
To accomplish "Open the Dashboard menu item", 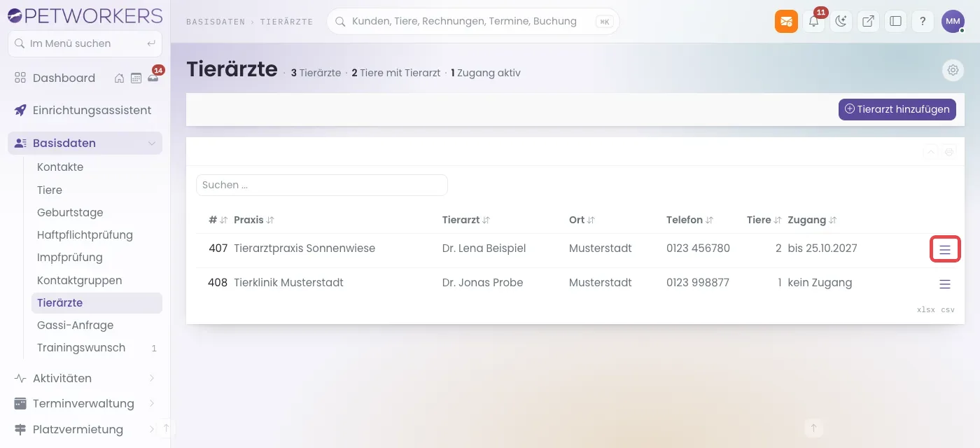I will (x=64, y=78).
